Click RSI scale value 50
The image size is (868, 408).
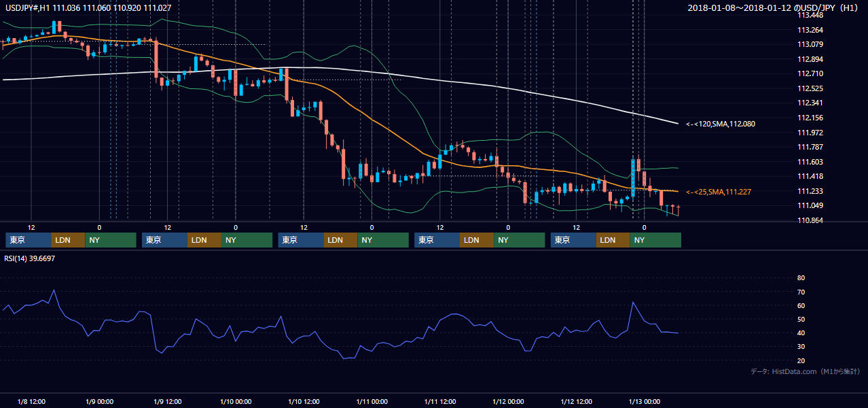(x=801, y=319)
